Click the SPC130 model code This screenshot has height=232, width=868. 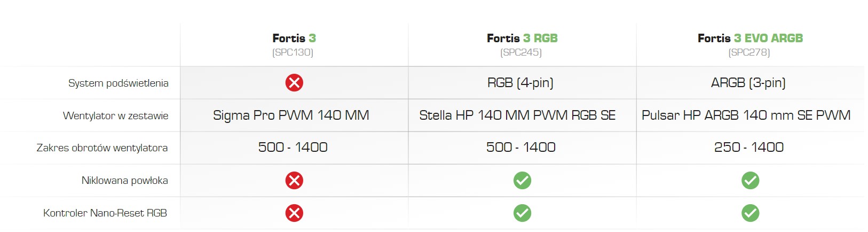(293, 52)
